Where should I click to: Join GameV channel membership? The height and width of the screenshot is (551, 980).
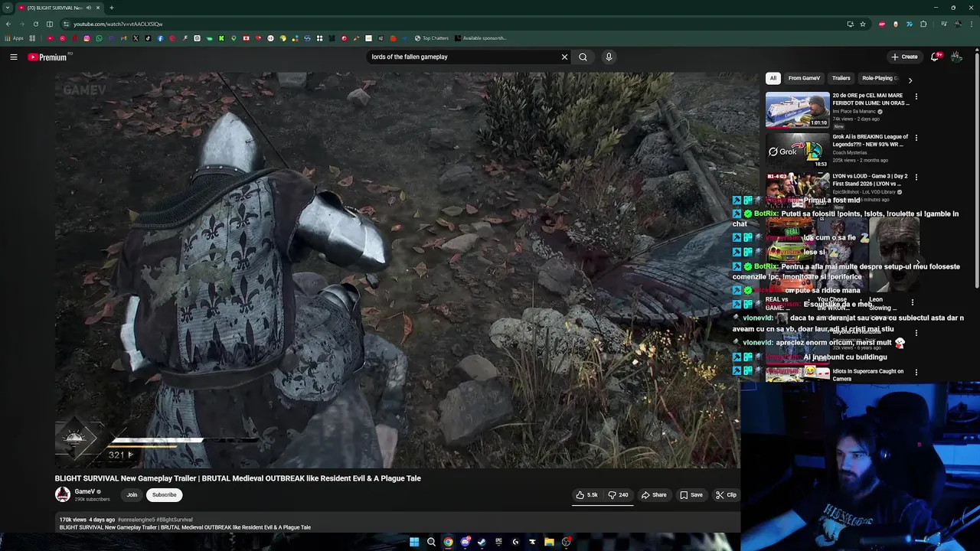point(132,495)
